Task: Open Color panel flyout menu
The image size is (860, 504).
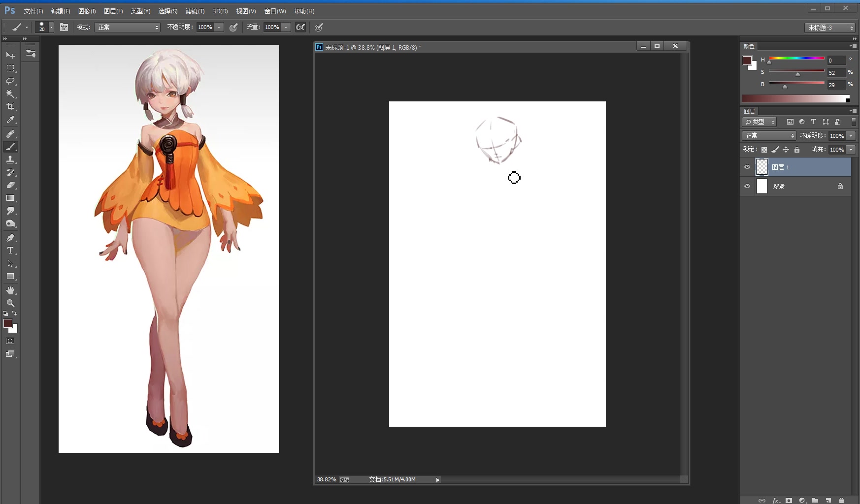Action: [x=853, y=46]
